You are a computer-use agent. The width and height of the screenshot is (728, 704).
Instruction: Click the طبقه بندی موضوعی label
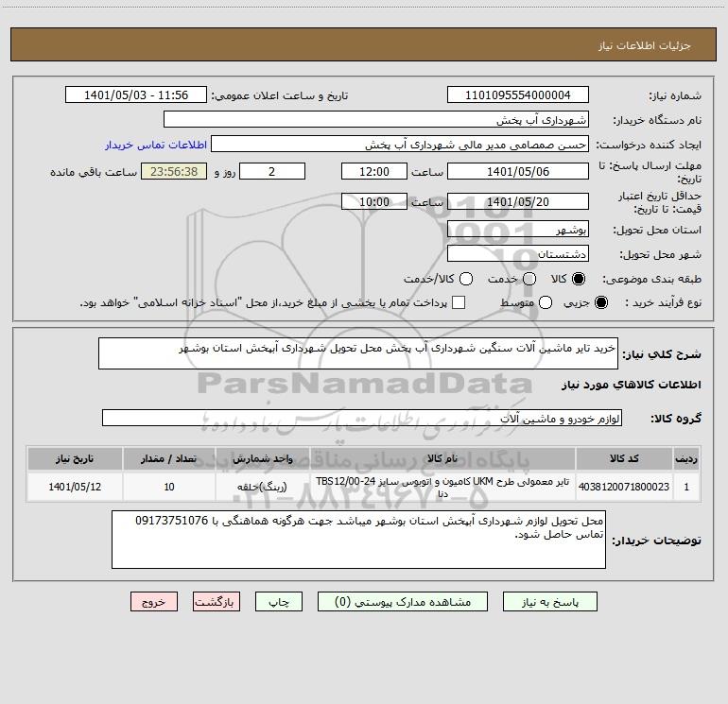651,280
